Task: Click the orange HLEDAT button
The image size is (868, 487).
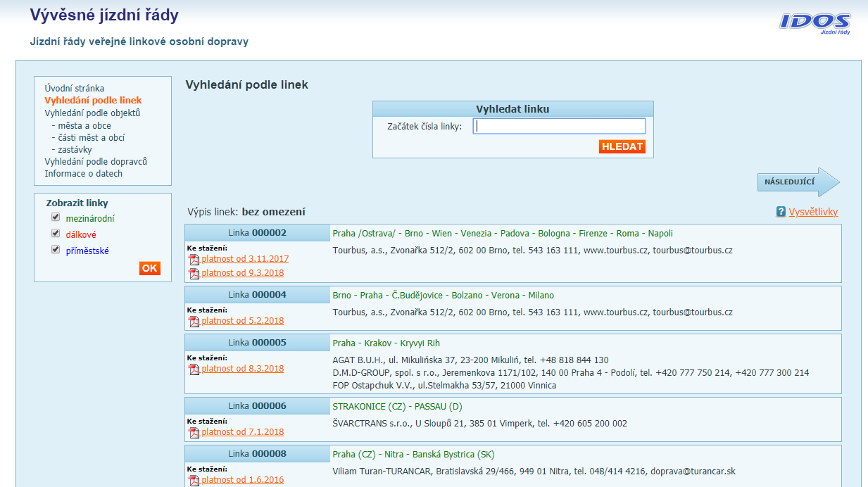Action: pos(622,146)
